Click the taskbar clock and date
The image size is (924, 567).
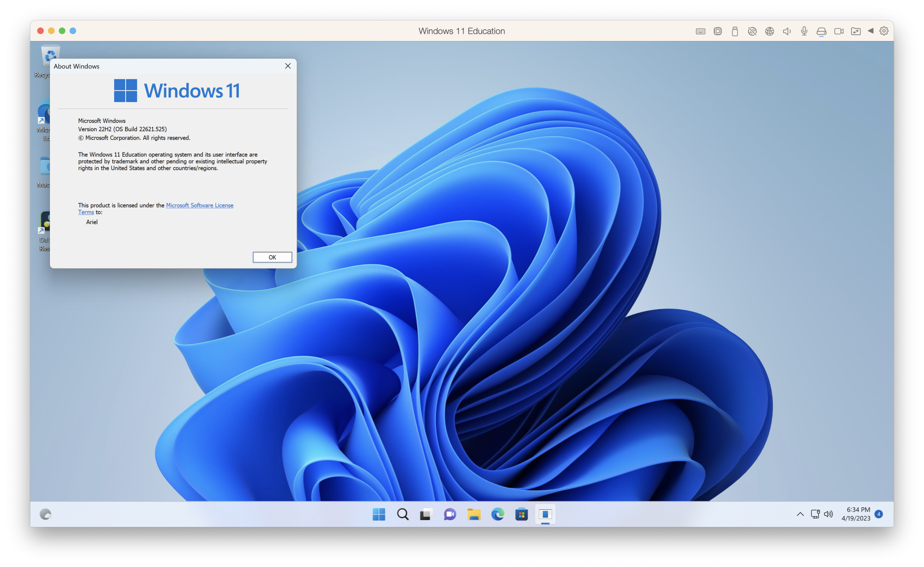857,514
